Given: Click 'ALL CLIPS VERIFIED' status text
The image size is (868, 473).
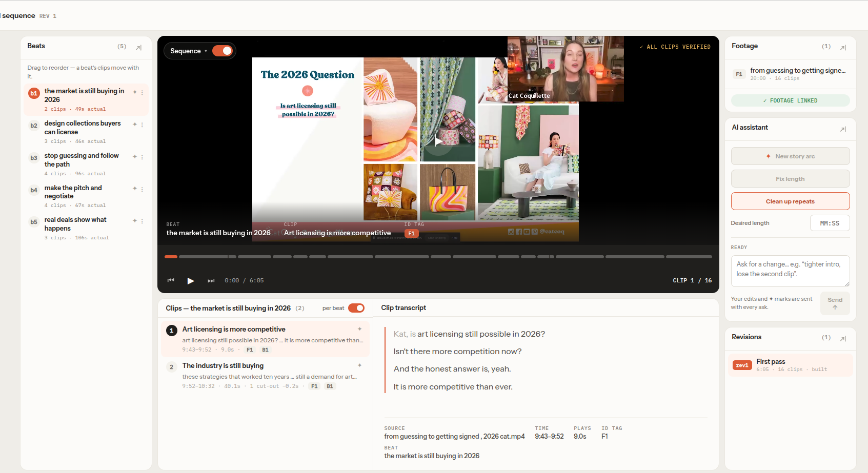Looking at the screenshot, I should [x=675, y=47].
